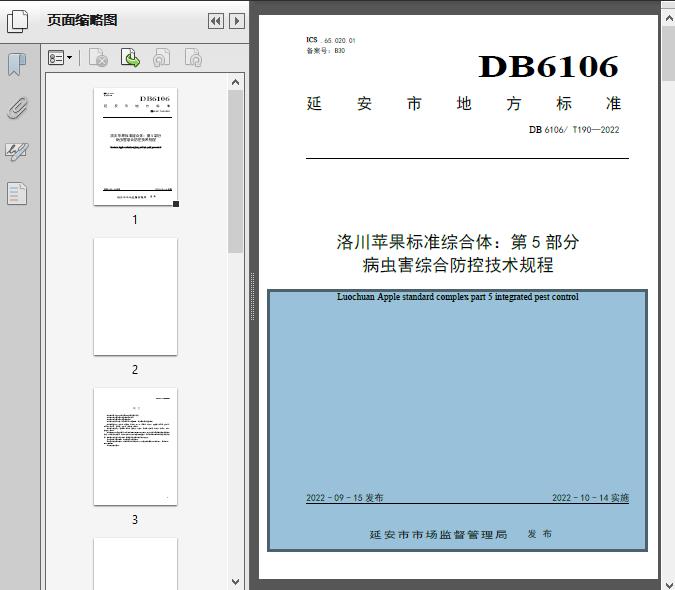Rotate pages counterclockwise icon
Screen dimensions: 675x590
click(x=161, y=58)
